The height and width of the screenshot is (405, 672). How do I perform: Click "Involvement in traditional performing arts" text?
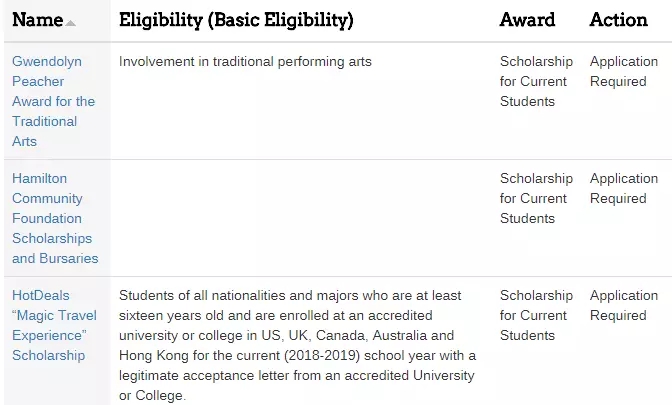(x=245, y=62)
